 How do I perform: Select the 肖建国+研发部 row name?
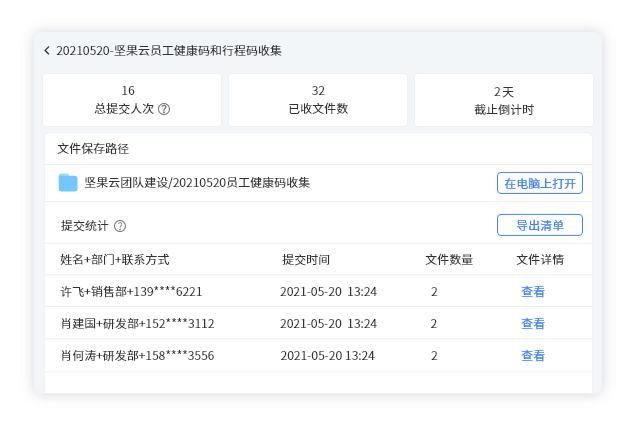point(137,324)
